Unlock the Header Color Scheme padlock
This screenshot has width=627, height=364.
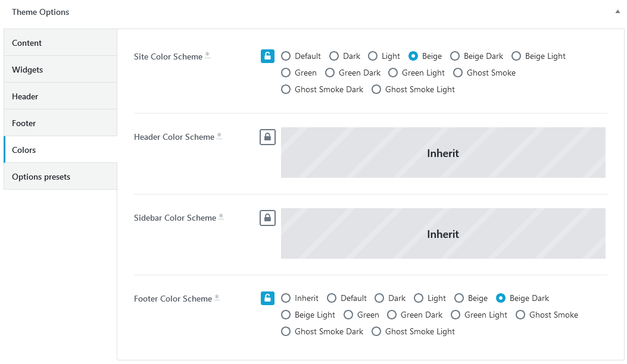[267, 137]
